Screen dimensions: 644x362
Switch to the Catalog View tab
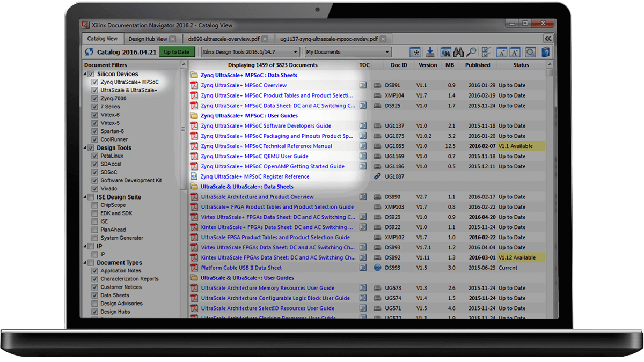103,39
